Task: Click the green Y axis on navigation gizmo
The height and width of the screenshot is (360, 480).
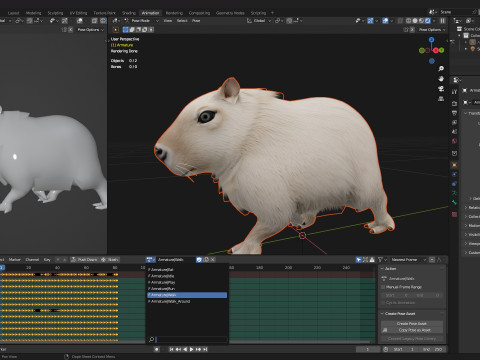Action: click(x=442, y=50)
